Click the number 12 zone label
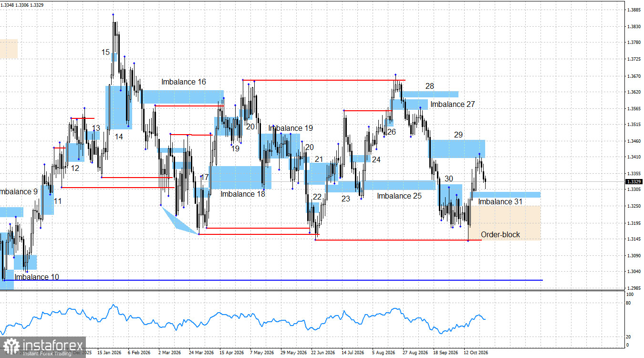 tap(75, 168)
